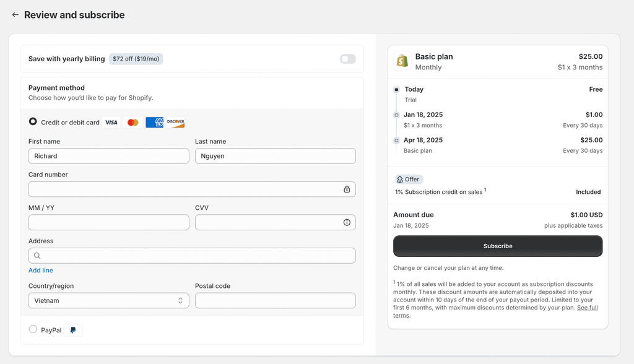
Task: Click the Add line link
Action: (x=40, y=270)
